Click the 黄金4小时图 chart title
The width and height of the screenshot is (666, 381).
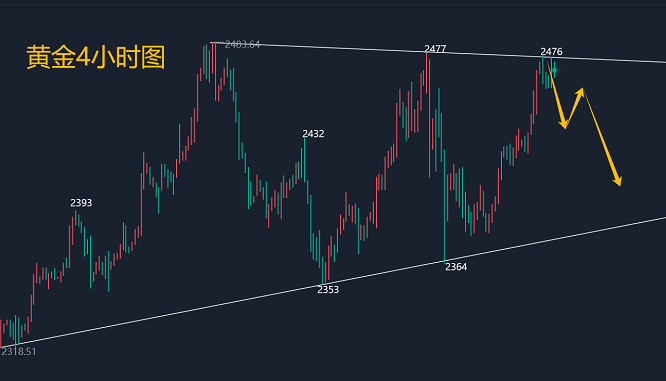click(x=96, y=57)
